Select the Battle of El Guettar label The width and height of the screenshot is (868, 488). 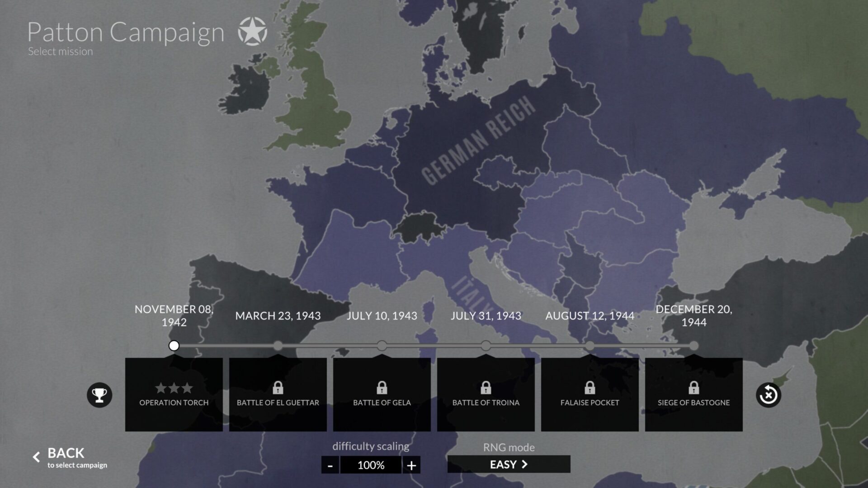point(278,403)
